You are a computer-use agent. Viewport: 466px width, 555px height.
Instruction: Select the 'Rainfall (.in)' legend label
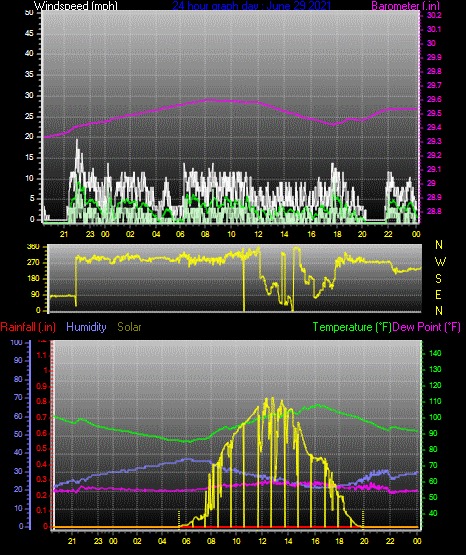click(x=28, y=327)
